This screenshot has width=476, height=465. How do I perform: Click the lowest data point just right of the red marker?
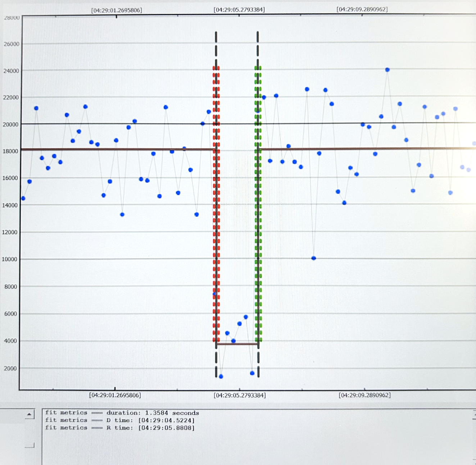(221, 377)
